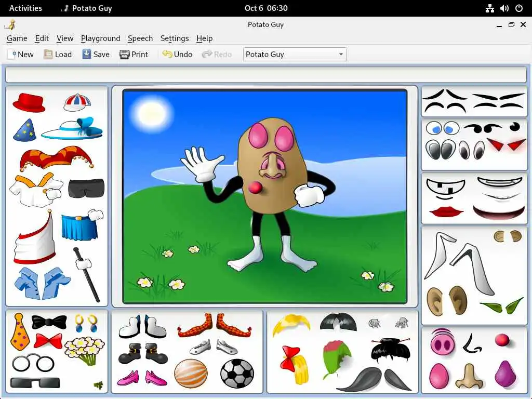This screenshot has width=532, height=399.
Task: Open the Game menu
Action: point(17,38)
